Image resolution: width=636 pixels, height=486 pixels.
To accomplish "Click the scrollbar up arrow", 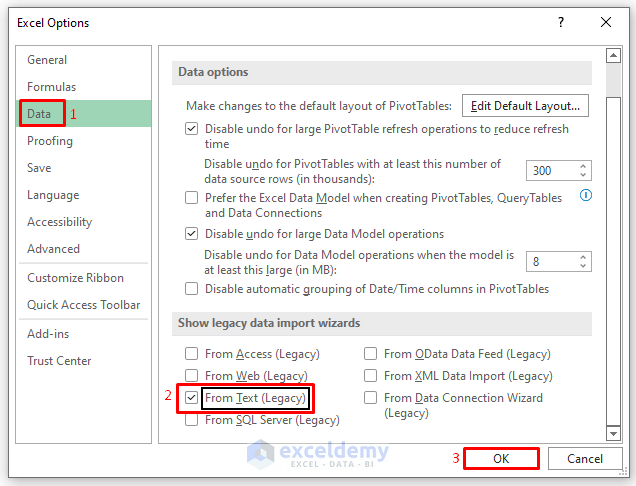I will tap(613, 54).
